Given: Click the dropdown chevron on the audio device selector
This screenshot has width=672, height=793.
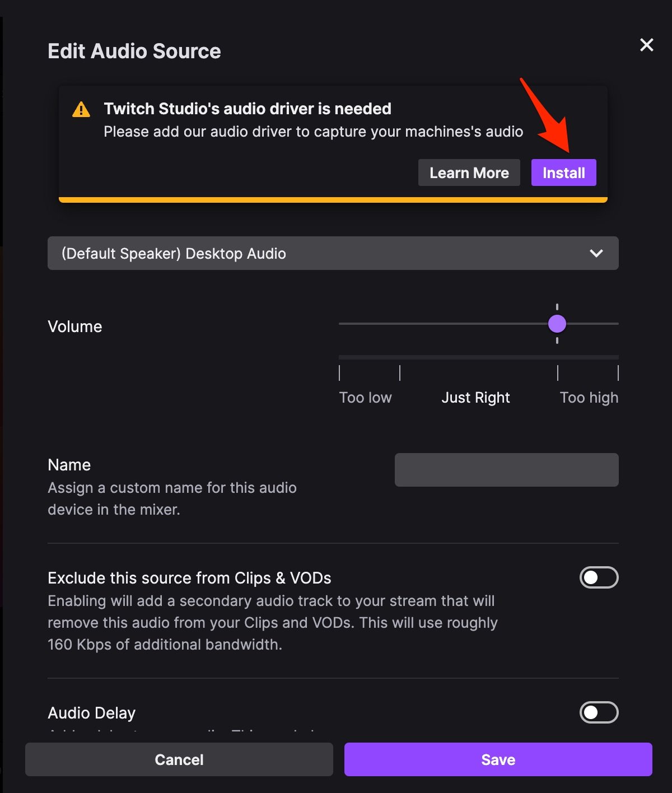Looking at the screenshot, I should click(x=596, y=253).
